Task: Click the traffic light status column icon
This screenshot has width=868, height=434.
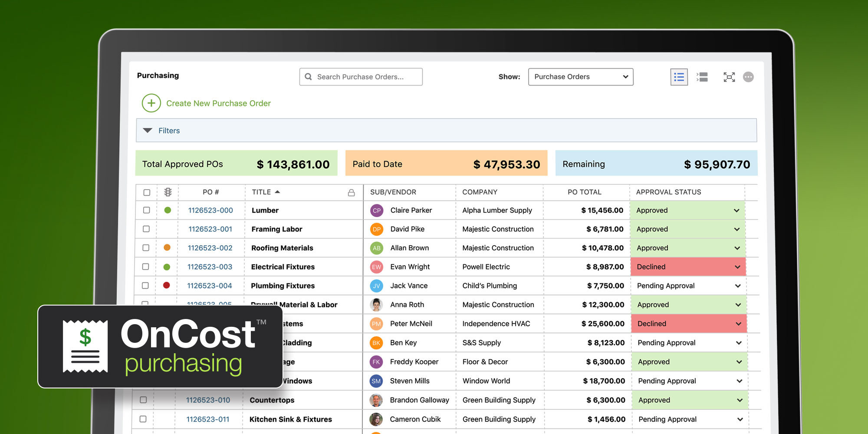Action: click(168, 192)
